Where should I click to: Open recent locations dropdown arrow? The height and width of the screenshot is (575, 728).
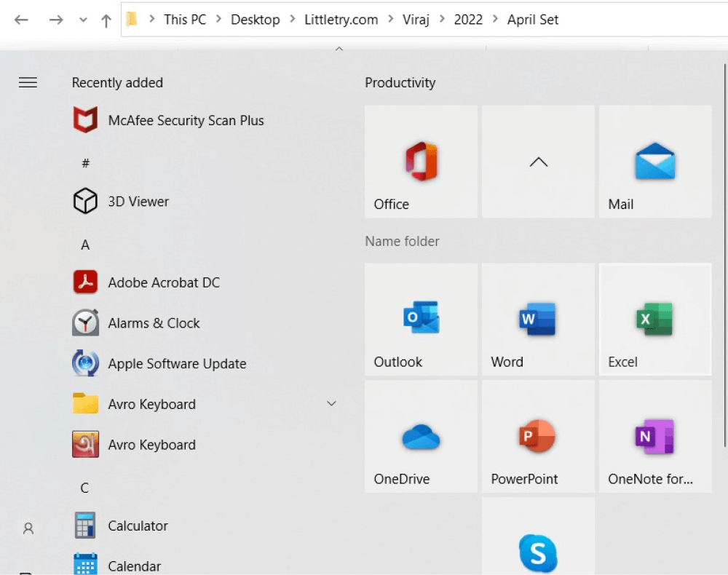coord(83,20)
